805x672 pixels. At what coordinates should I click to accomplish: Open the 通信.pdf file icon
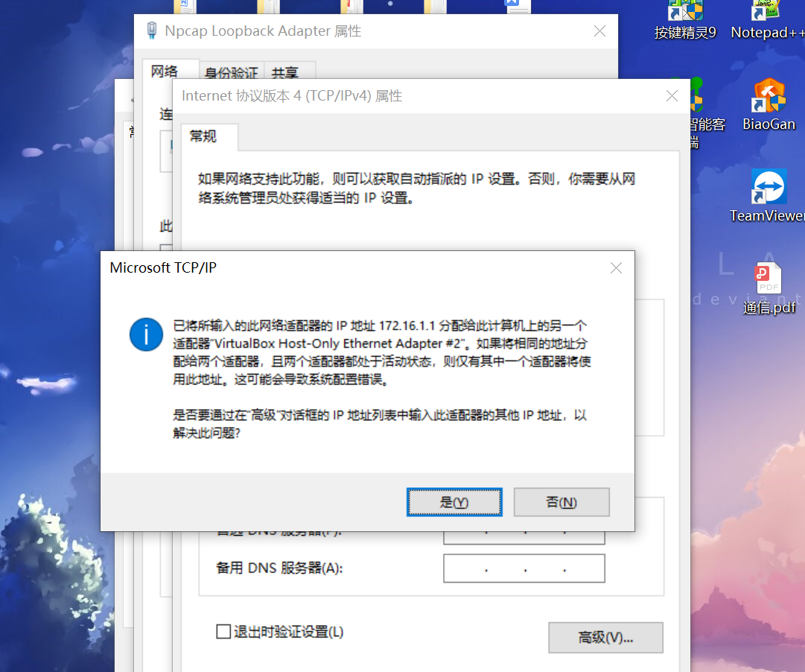[769, 288]
